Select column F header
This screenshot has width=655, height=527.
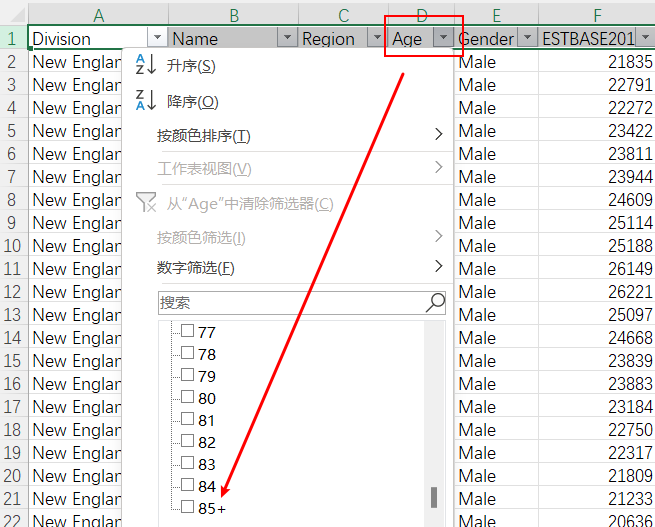(x=597, y=15)
